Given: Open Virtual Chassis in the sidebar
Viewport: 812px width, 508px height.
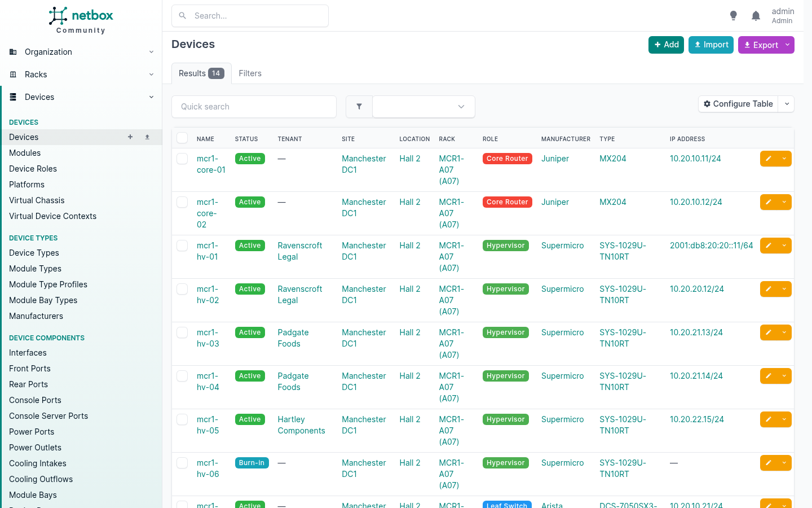Looking at the screenshot, I should coord(37,200).
